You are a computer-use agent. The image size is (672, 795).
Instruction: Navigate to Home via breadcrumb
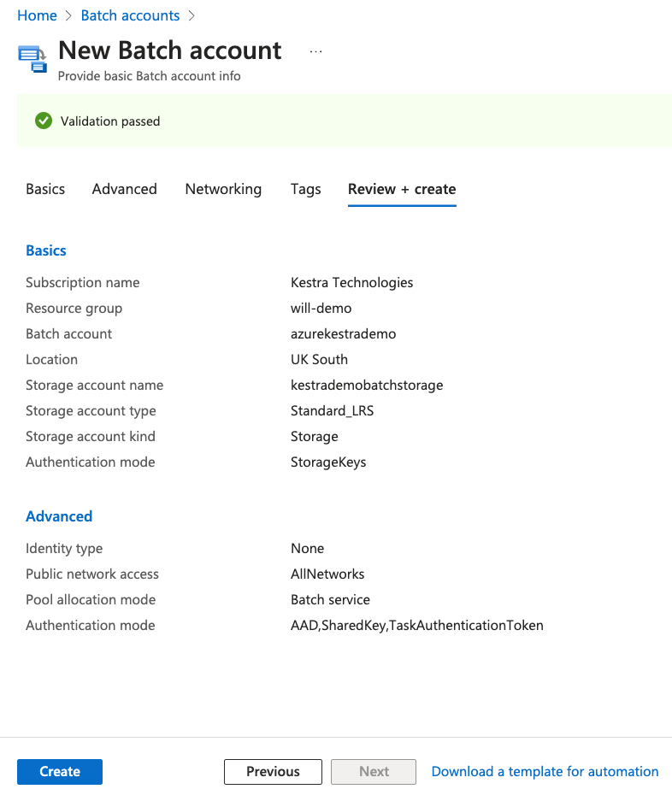(37, 15)
